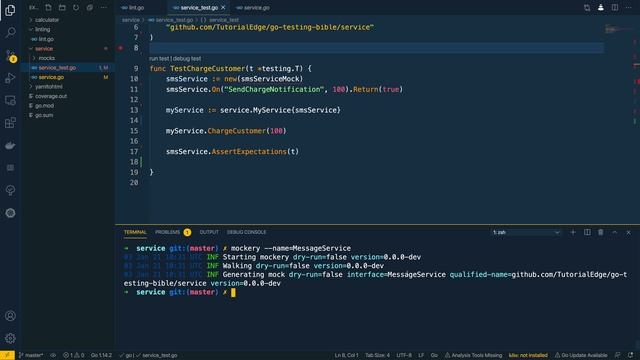This screenshot has height=360, width=640.
Task: Click New Folder icon in explorer header
Action: point(62,7)
